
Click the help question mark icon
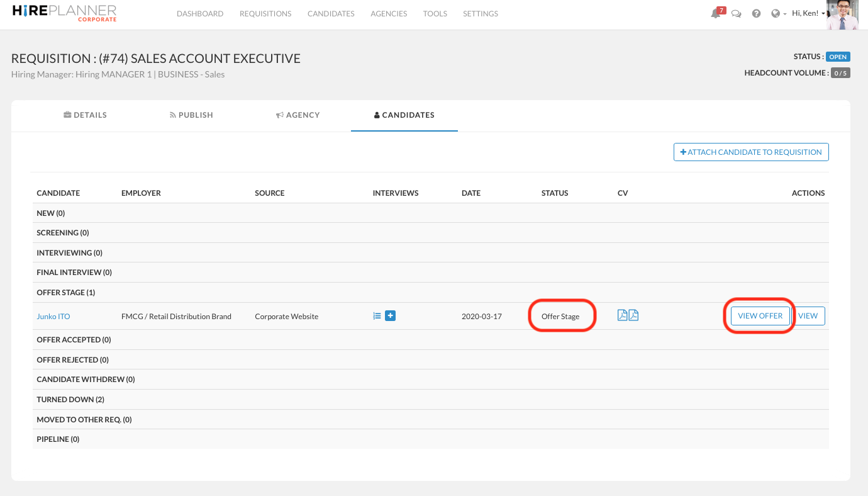756,14
